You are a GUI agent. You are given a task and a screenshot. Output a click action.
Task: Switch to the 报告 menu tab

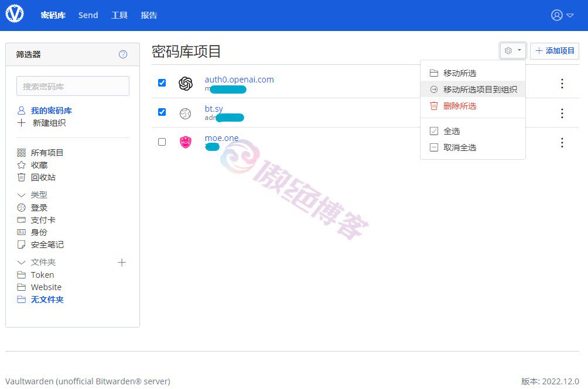point(149,15)
